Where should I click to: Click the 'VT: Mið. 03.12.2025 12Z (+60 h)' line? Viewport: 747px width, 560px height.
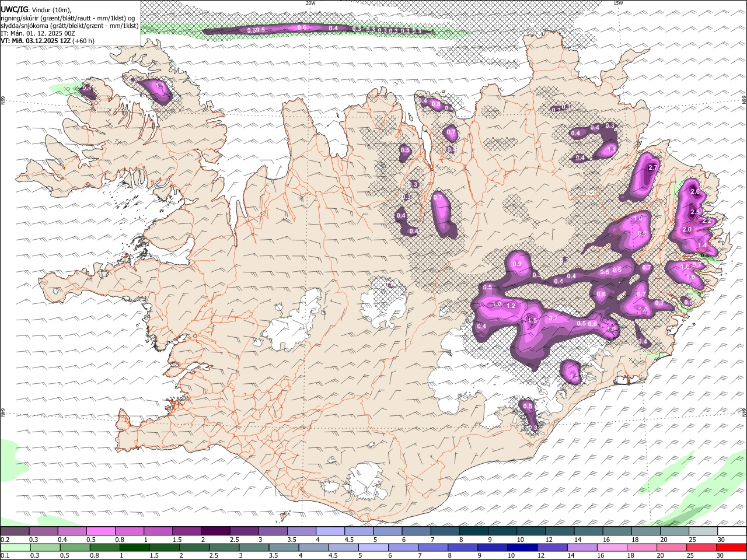(48, 41)
